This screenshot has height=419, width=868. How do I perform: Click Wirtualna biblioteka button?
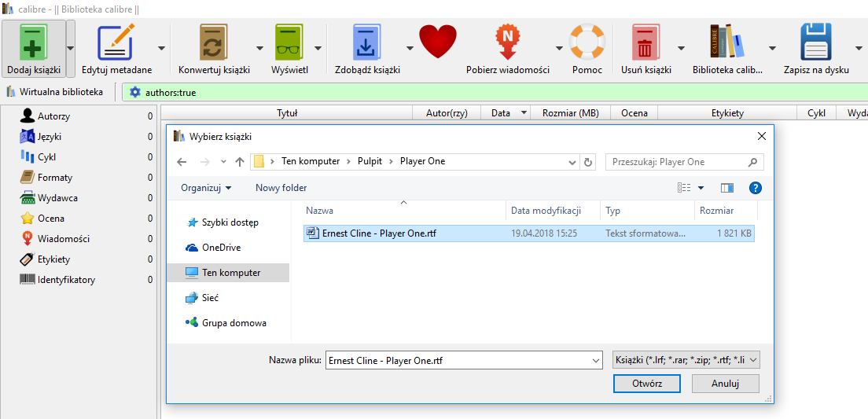(55, 92)
